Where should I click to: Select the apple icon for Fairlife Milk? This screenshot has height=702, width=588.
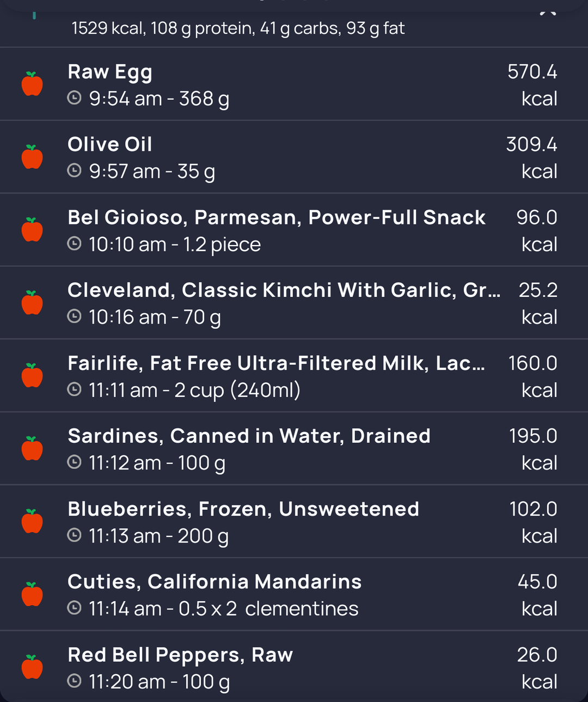[32, 376]
